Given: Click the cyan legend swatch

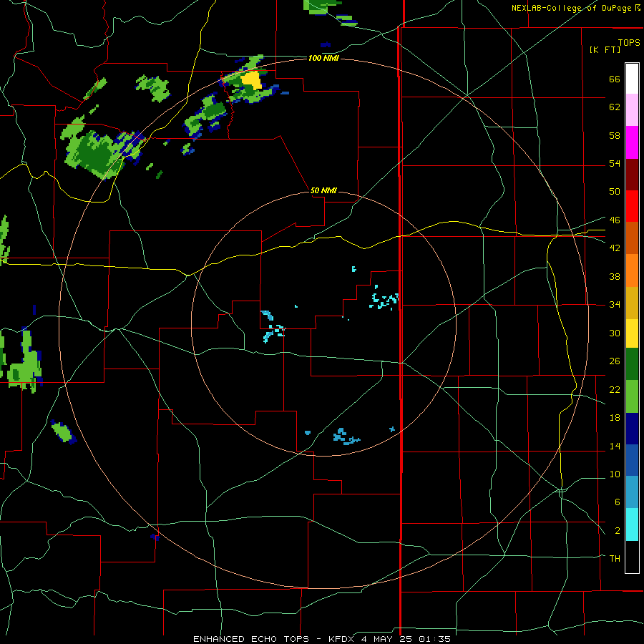Looking at the screenshot, I should (x=632, y=525).
